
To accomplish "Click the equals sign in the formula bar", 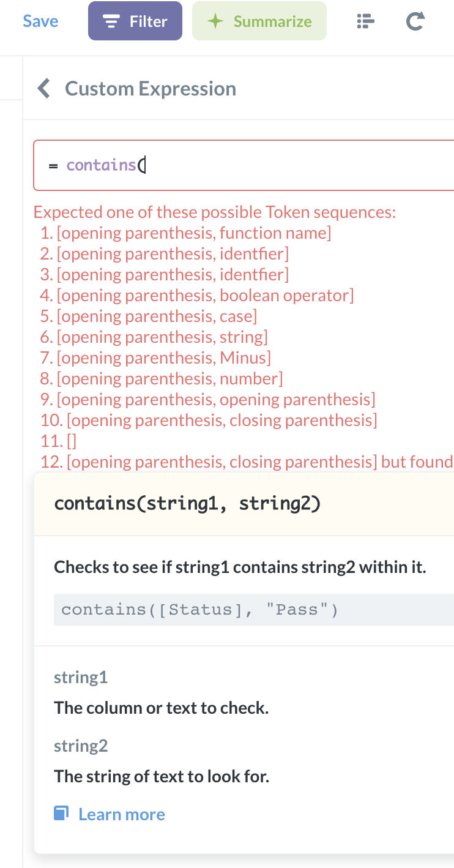I will 53,165.
